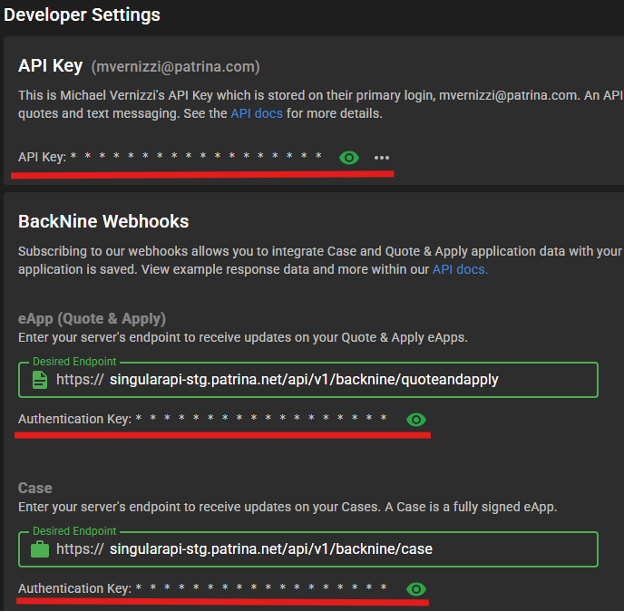Click the masked eApp Authentication Key asterisks

coord(261,417)
